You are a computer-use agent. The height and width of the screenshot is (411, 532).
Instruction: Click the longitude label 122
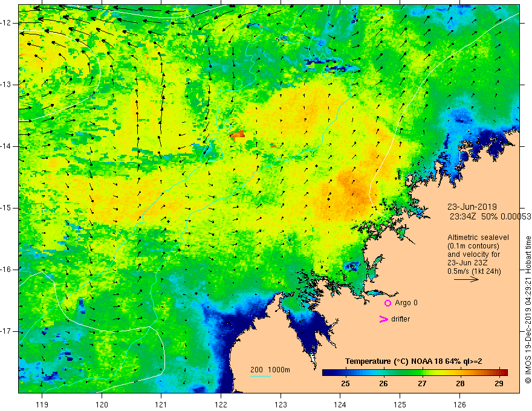pos(221,404)
